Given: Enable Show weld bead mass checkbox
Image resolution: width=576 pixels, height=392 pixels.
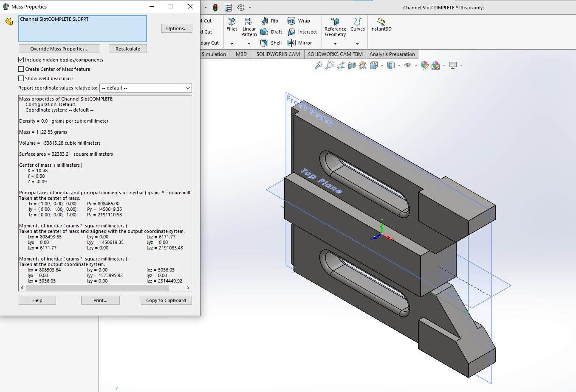Looking at the screenshot, I should coord(21,78).
